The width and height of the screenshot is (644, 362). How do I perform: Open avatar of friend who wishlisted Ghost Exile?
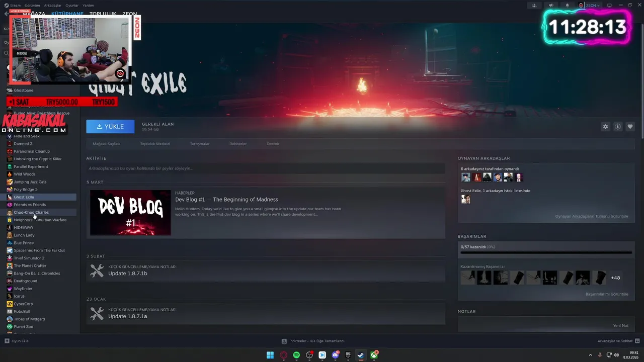[466, 199]
